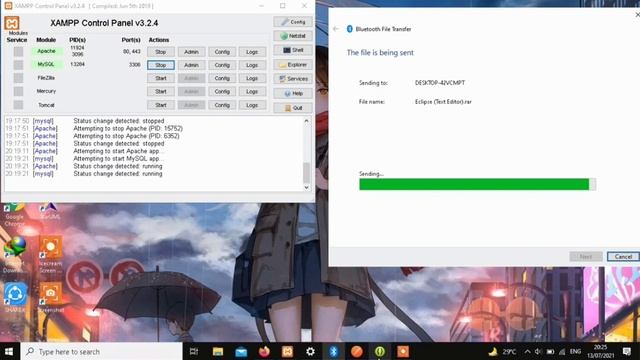
Task: Open Mercury Logs menu
Action: pyautogui.click(x=252, y=91)
